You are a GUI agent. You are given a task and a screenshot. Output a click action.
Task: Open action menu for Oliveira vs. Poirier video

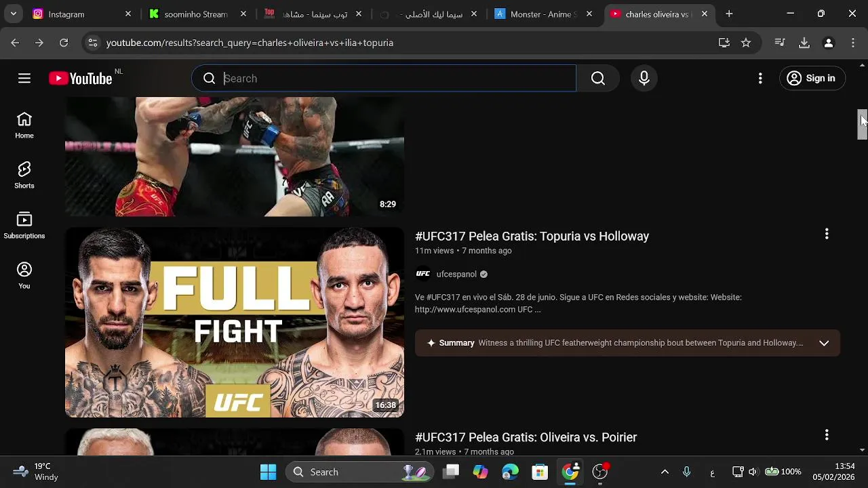click(826, 435)
